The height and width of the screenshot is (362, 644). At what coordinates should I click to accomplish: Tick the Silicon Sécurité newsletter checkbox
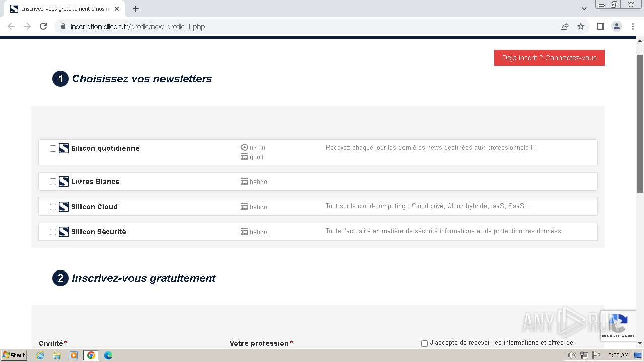click(x=53, y=232)
